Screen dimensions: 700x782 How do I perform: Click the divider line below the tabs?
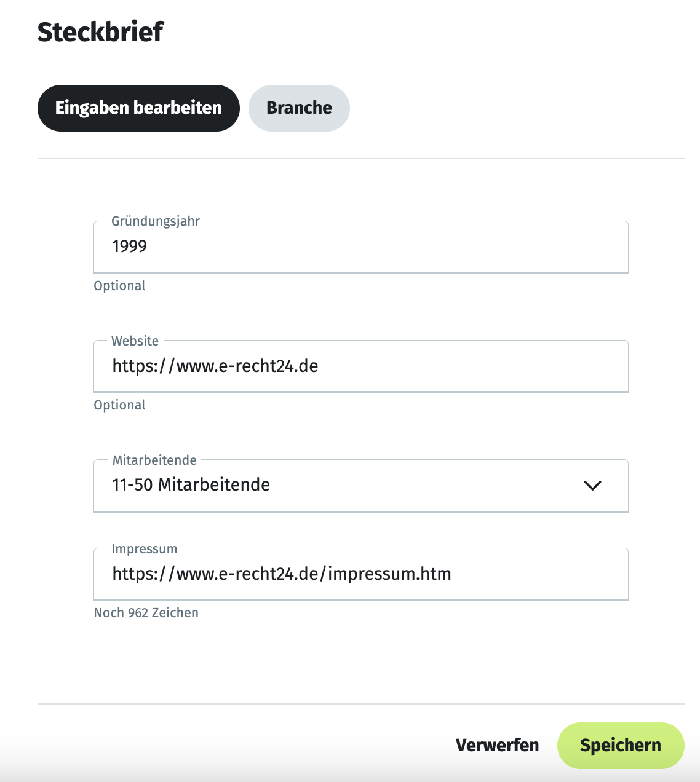coord(360,159)
